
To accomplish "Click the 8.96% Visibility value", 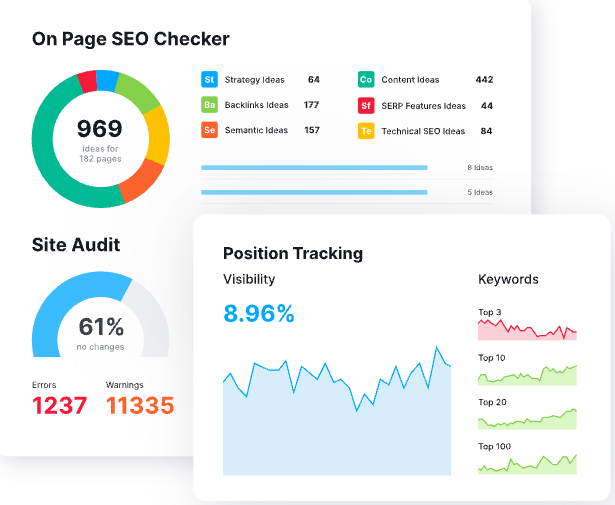I will [x=259, y=314].
